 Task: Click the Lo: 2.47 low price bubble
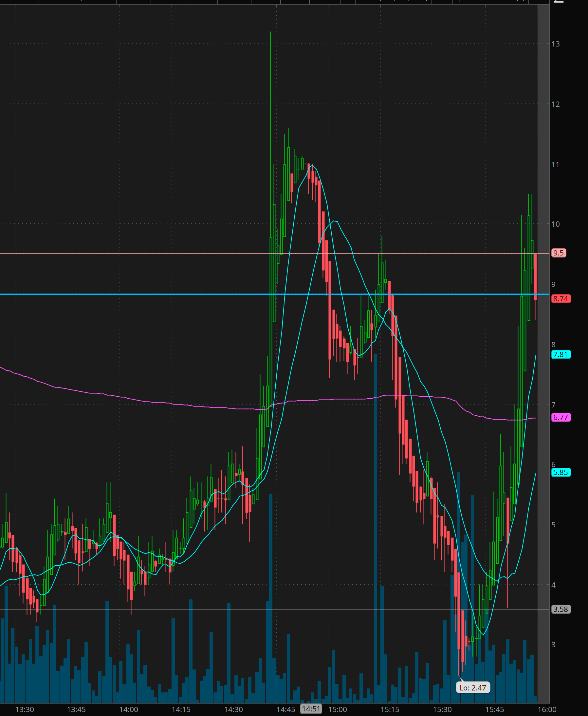(x=473, y=688)
